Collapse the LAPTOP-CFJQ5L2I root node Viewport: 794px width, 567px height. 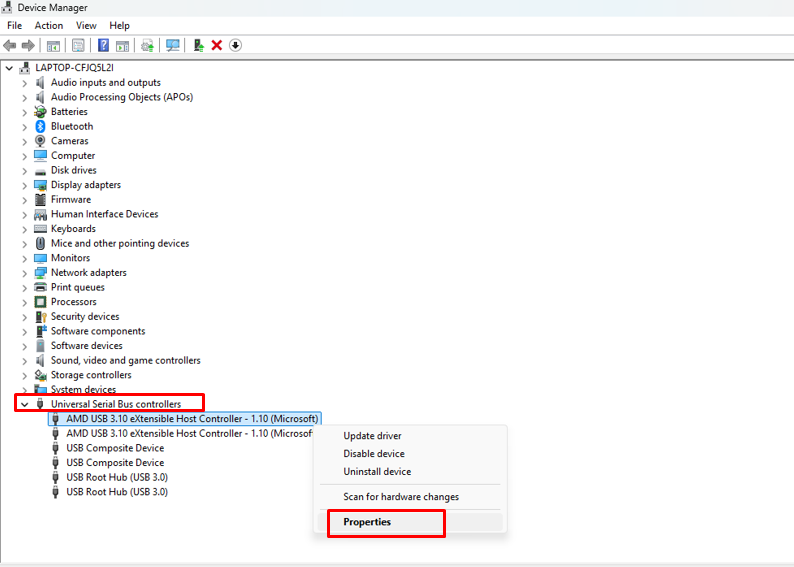(10, 68)
